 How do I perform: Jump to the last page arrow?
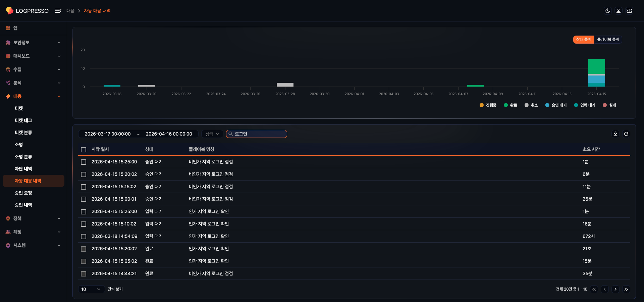[x=626, y=289]
